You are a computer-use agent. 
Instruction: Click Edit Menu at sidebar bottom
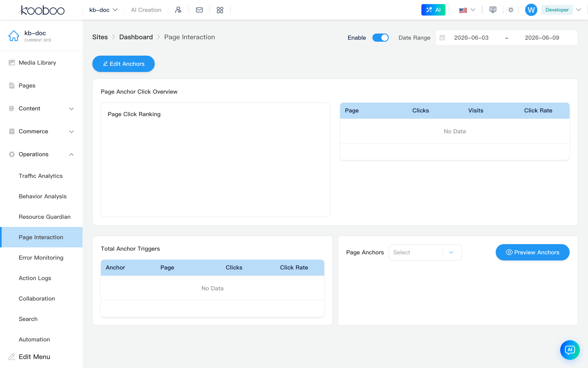35,357
